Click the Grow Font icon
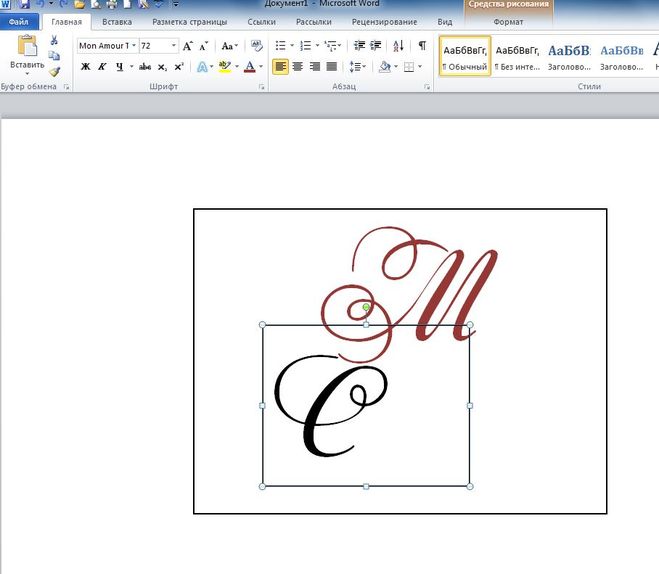The image size is (659, 574). [188, 46]
